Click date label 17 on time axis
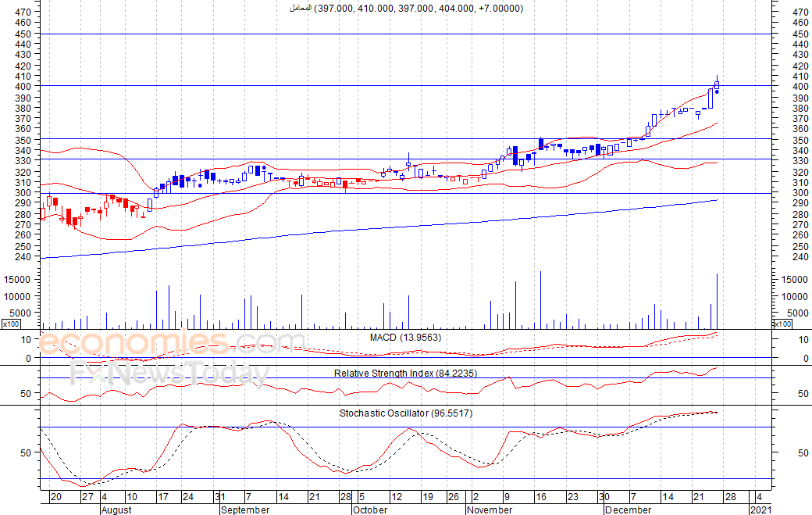Image resolution: width=812 pixels, height=515 pixels. coord(163,497)
